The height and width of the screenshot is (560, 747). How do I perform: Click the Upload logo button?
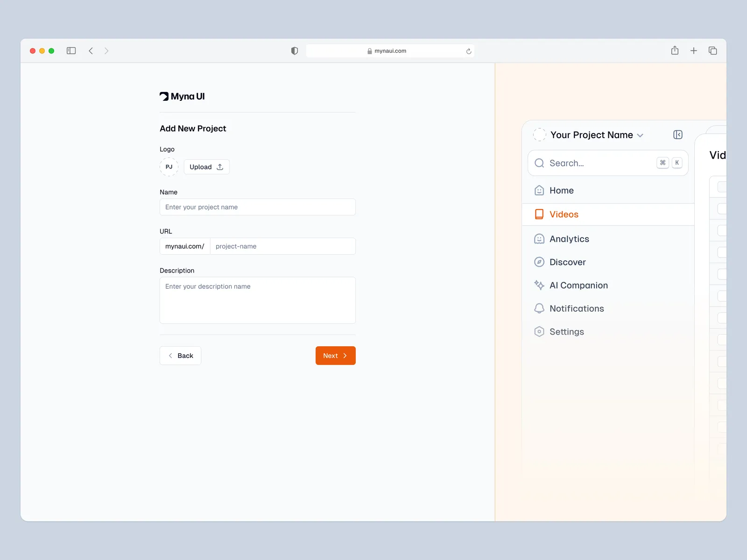point(206,167)
